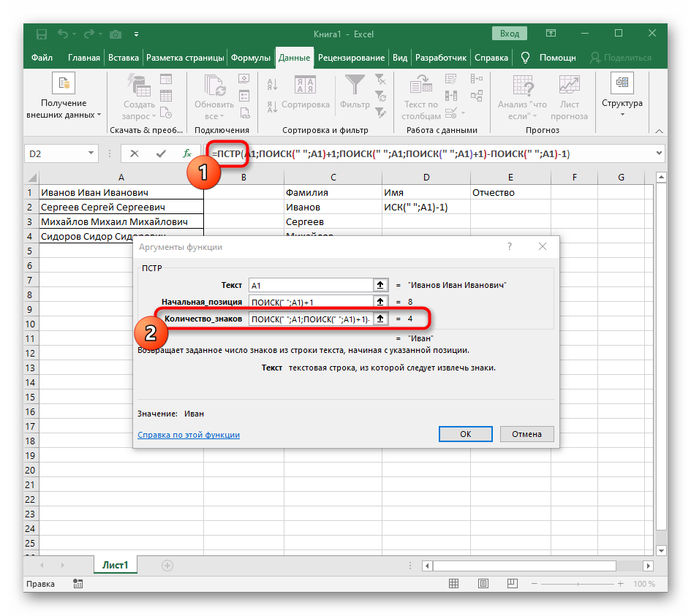Click the Количество_знаков input field
Viewport: 691px width, 616px height.
pos(311,319)
